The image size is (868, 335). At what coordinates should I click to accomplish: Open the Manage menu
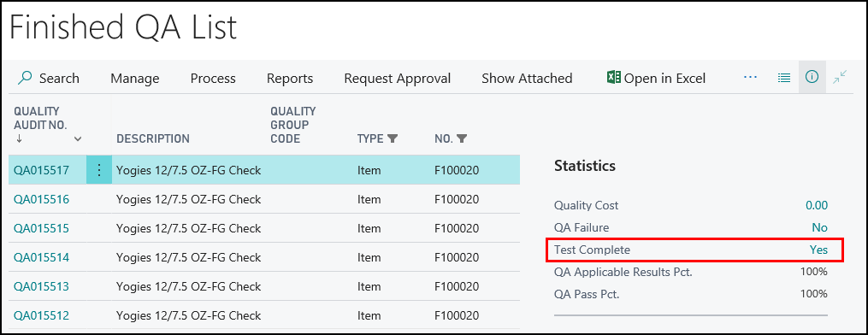click(134, 79)
